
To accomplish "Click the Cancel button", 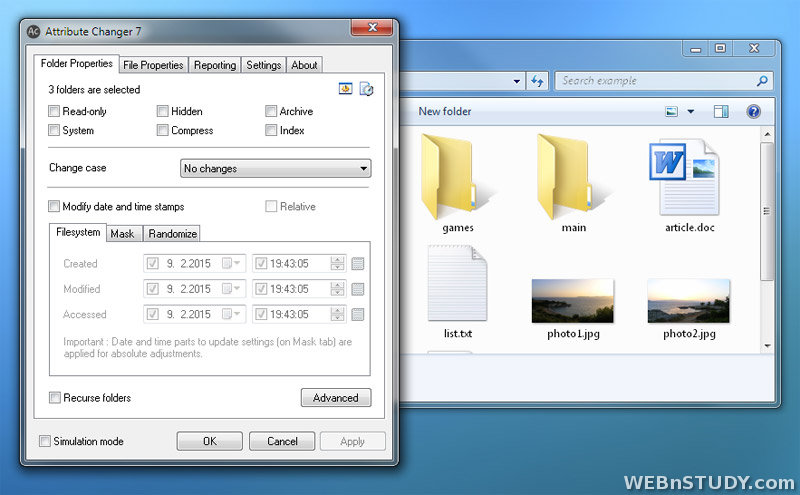I will (282, 441).
